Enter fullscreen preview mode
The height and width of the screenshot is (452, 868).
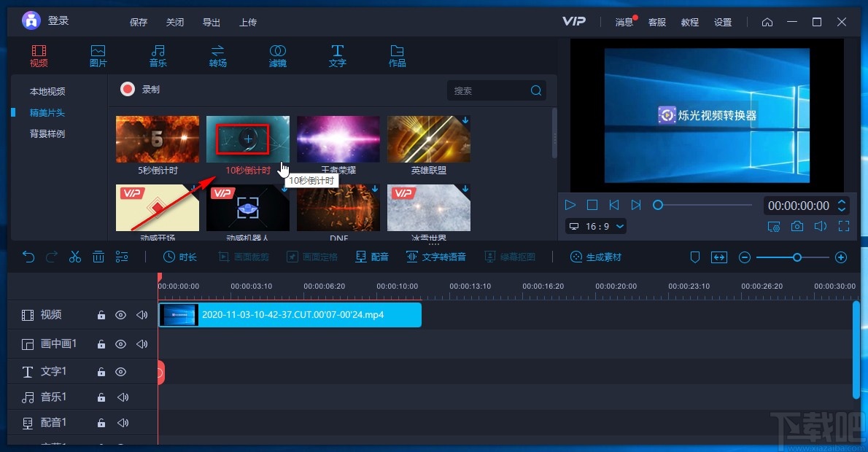844,227
